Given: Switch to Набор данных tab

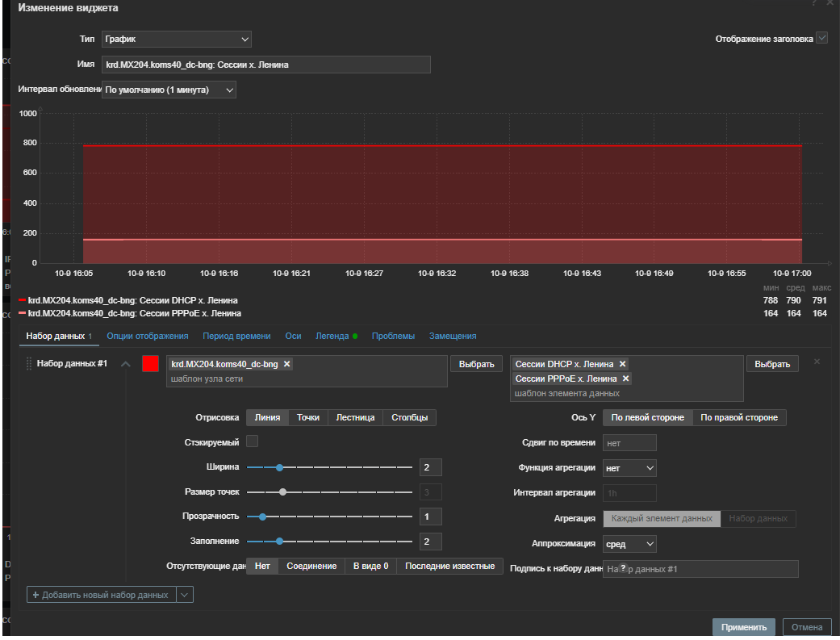Looking at the screenshot, I should pyautogui.click(x=59, y=336).
